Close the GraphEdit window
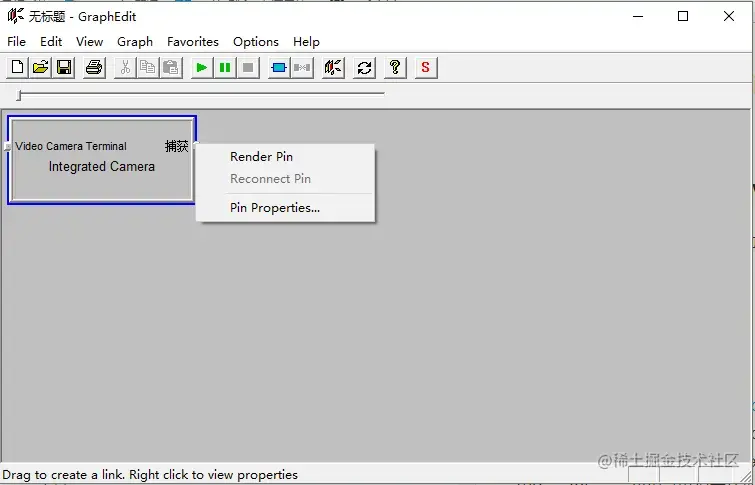This screenshot has width=755, height=485. [729, 16]
